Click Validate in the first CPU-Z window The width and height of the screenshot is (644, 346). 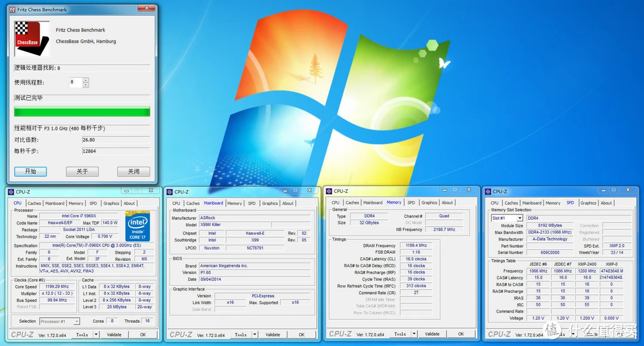(114, 335)
